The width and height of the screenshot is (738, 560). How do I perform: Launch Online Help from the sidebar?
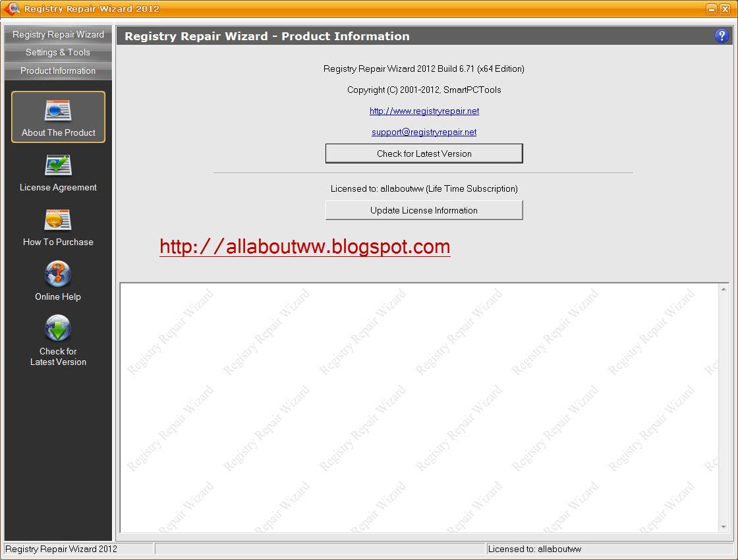(59, 281)
